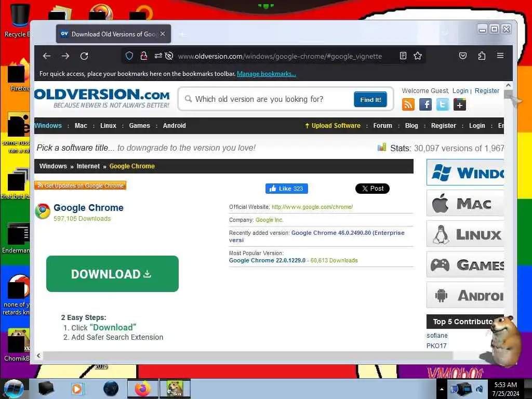Click the Google plus share icon

[460, 104]
